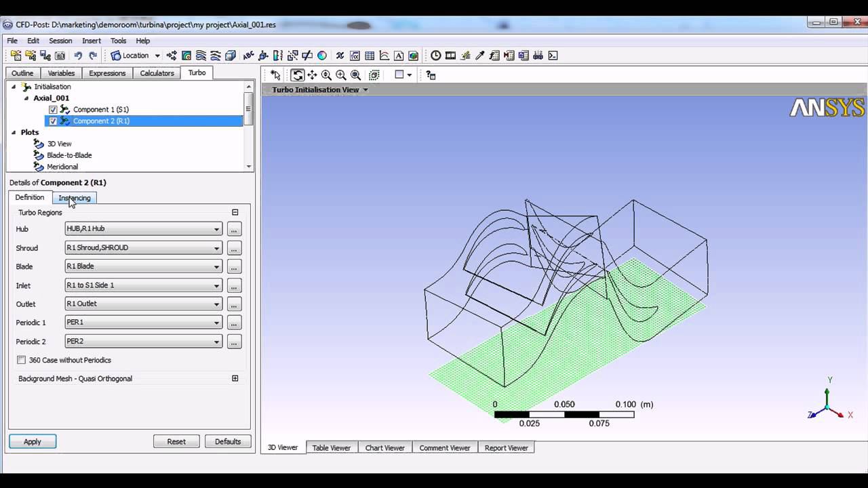Viewport: 868px width, 488px height.
Task: Enable 360 Case without Periodics
Action: [x=22, y=360]
